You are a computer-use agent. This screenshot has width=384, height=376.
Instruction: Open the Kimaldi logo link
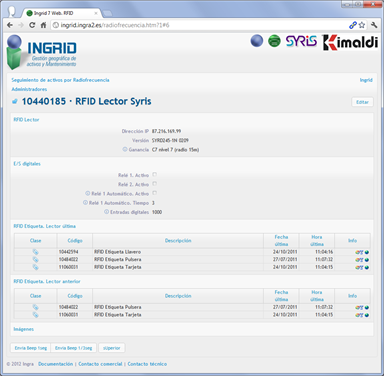point(350,42)
